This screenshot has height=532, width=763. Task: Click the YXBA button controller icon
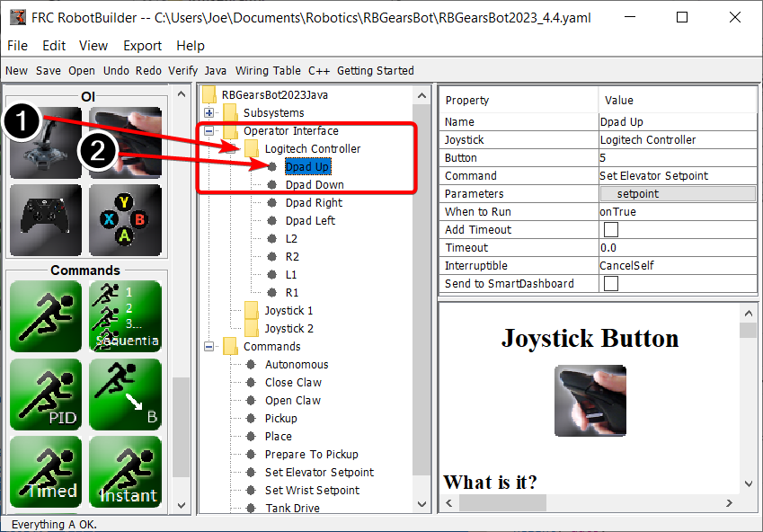[x=125, y=217]
